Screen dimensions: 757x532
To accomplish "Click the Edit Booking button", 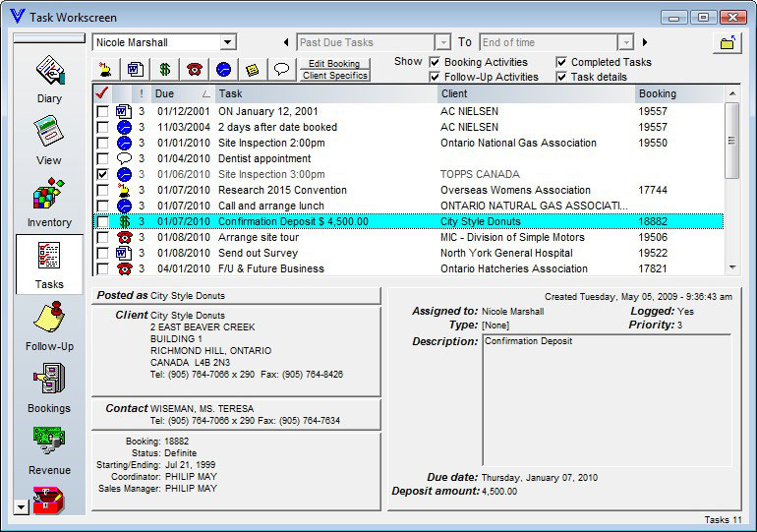I will point(334,64).
